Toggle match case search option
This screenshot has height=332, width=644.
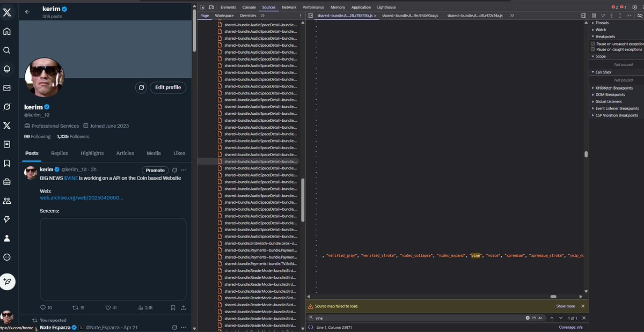(540, 318)
